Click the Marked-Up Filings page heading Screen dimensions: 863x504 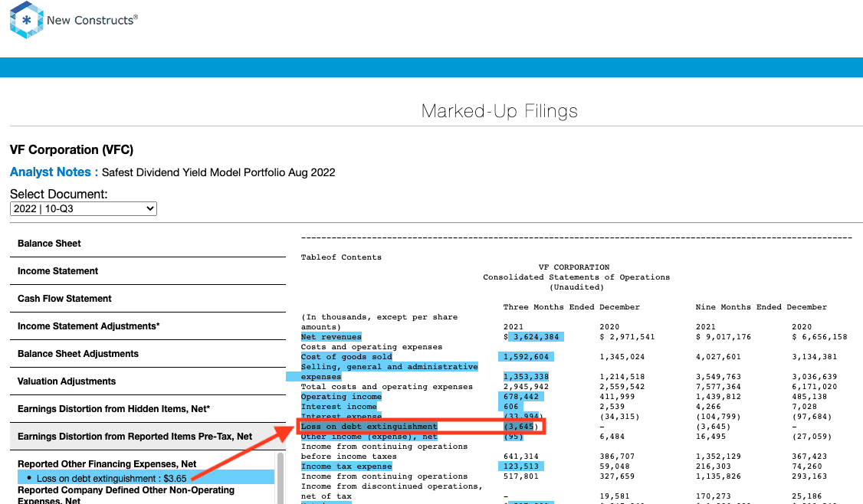499,111
